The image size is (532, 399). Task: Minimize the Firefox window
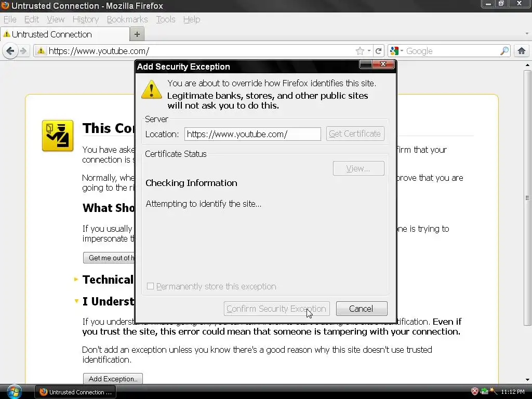point(488,4)
